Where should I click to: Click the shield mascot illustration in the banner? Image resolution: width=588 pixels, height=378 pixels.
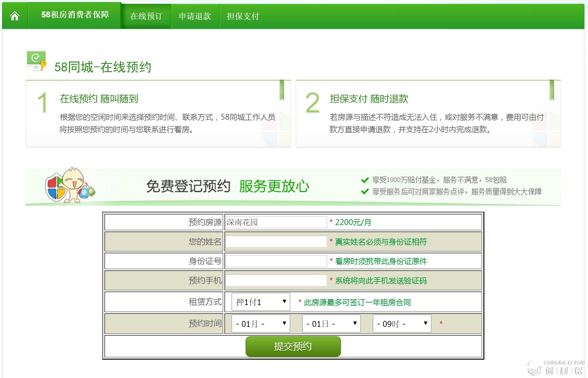coord(70,185)
